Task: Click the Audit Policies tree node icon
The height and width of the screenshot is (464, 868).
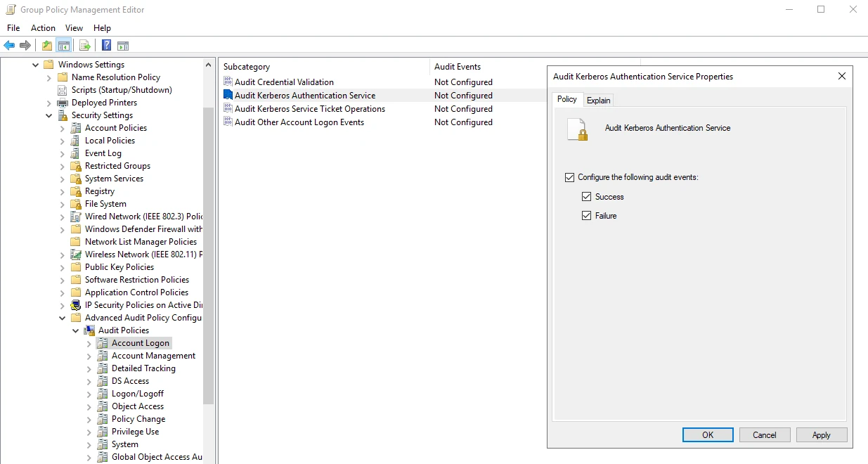Action: pos(89,330)
